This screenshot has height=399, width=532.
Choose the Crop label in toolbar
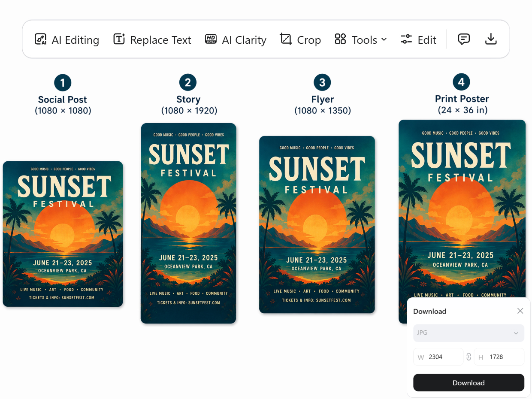[x=309, y=40]
